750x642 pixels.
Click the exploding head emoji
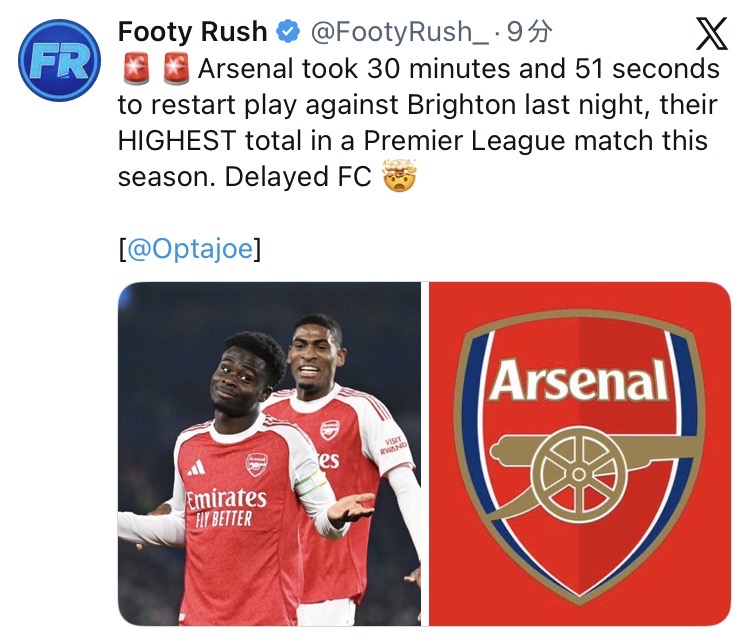[399, 178]
